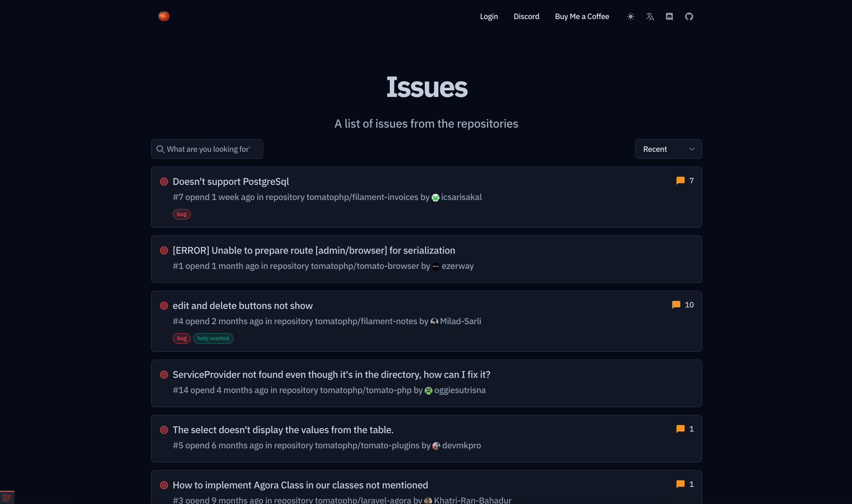Open the language translation switcher

(x=650, y=16)
